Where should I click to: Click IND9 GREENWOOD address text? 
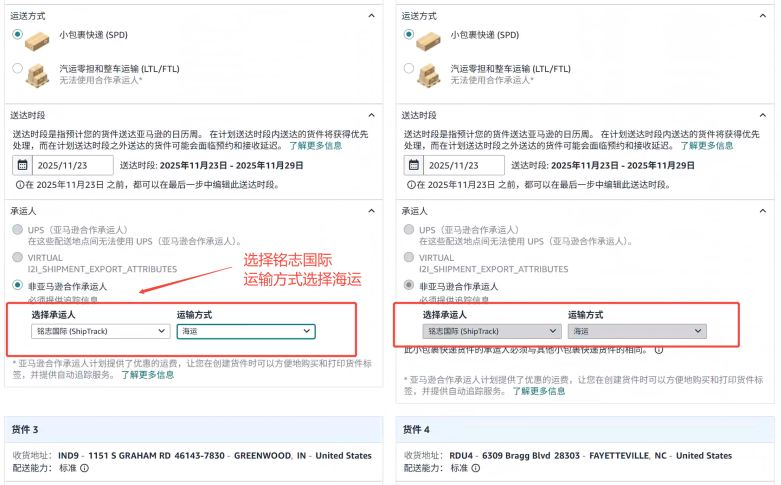[215, 456]
